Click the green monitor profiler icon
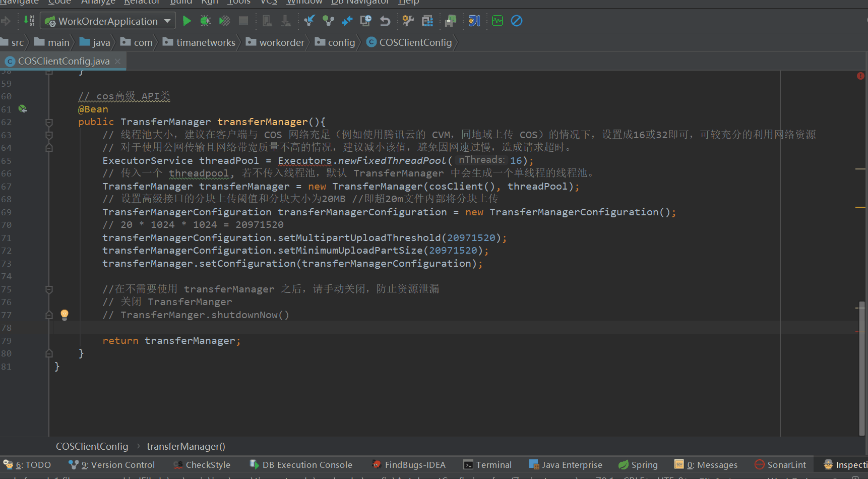The image size is (868, 479). (498, 21)
